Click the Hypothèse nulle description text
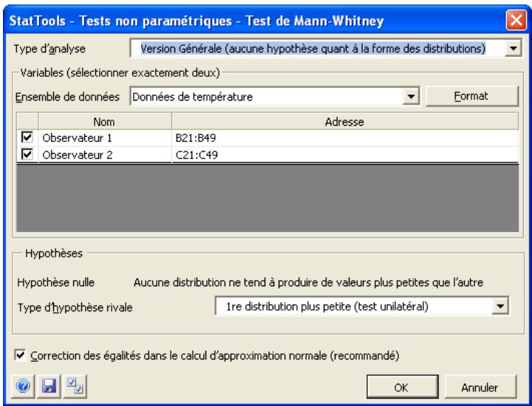The image size is (532, 406). click(x=308, y=282)
